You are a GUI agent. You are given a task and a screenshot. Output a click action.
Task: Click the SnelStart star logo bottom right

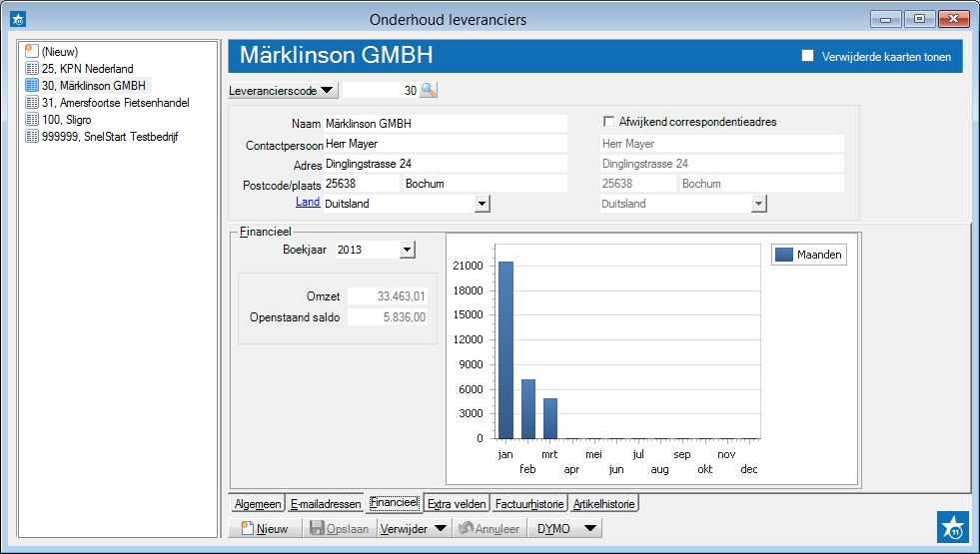(953, 525)
